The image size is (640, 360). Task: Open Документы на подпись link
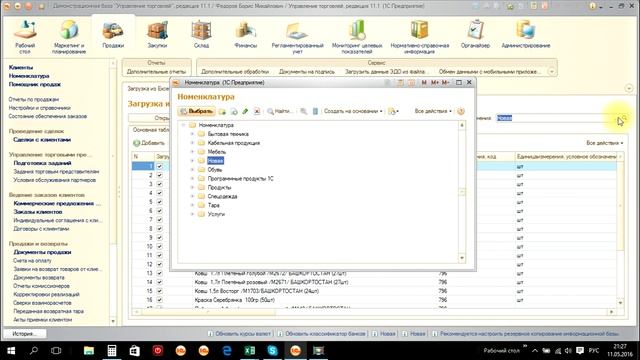point(307,71)
